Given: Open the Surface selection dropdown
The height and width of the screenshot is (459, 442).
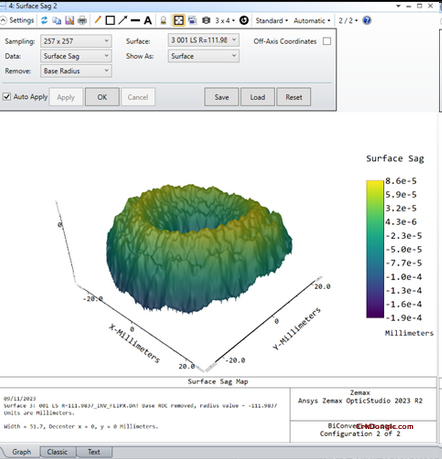Looking at the screenshot, I should [x=204, y=40].
